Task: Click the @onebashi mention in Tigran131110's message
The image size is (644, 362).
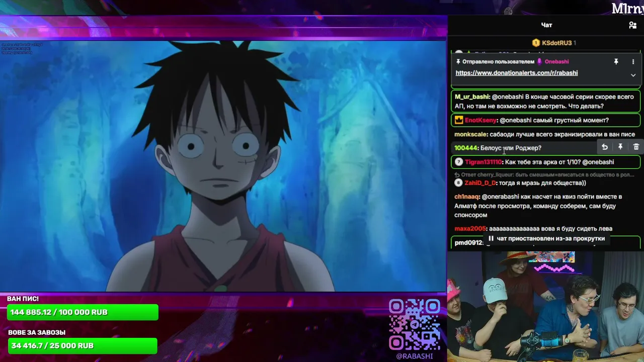Action: [x=598, y=162]
